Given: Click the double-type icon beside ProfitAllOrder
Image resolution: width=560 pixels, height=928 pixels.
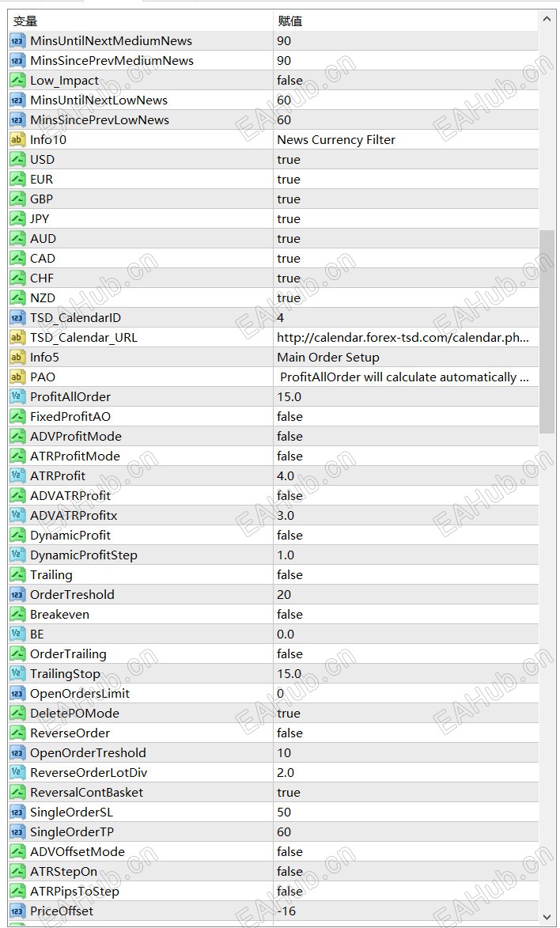Looking at the screenshot, I should tap(17, 397).
